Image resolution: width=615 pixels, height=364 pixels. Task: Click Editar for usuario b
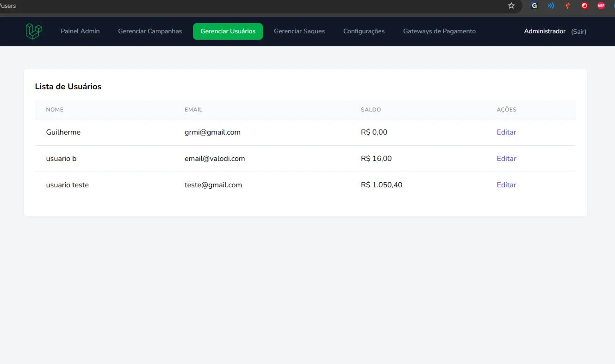click(x=506, y=159)
